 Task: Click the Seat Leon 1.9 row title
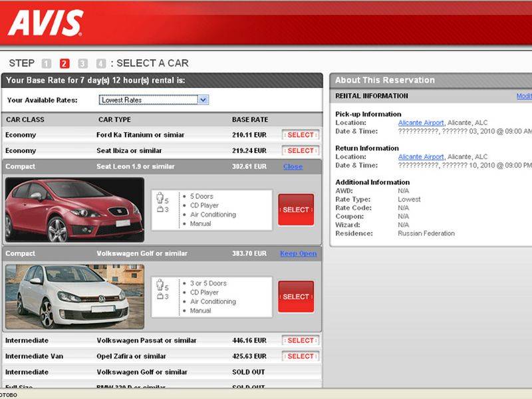click(x=136, y=166)
